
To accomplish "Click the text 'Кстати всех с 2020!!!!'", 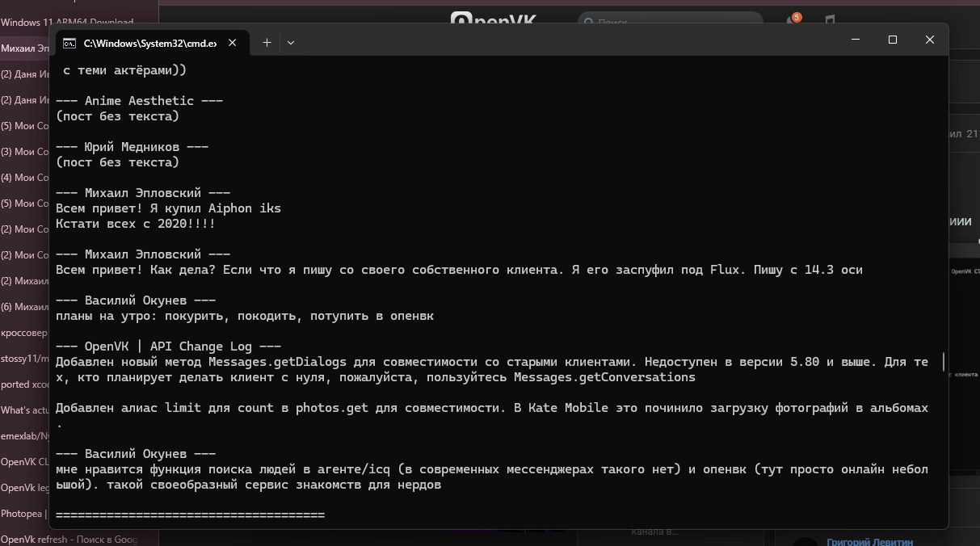I will coord(136,224).
